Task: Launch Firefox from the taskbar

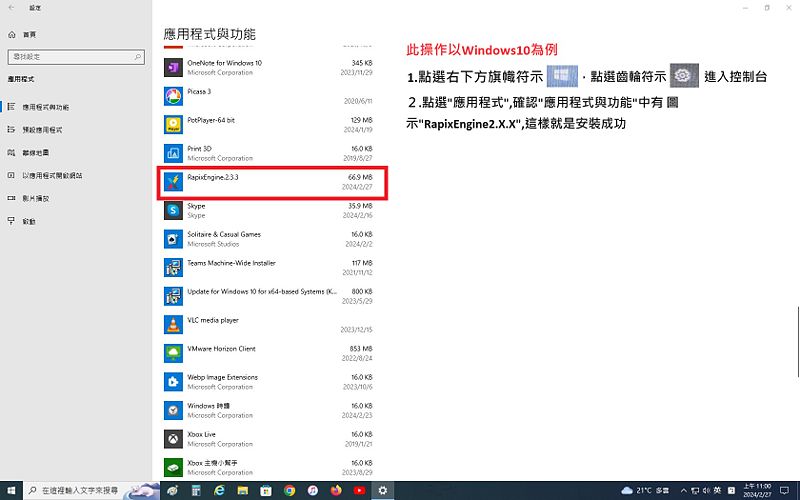Action: click(x=336, y=490)
